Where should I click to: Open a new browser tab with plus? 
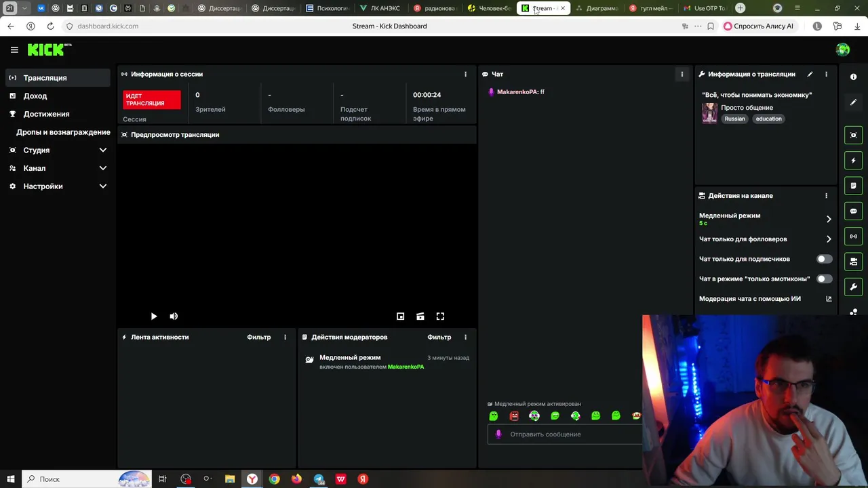(x=741, y=8)
